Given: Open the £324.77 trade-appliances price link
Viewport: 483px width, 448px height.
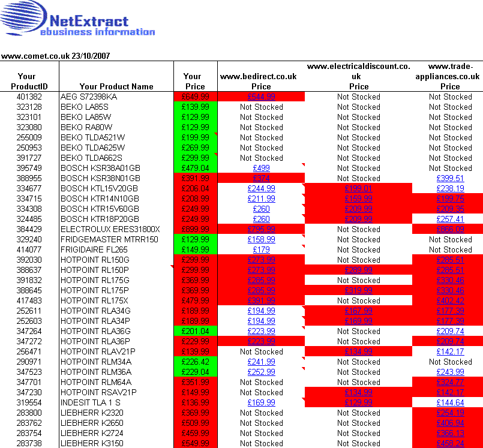Looking at the screenshot, I should pyautogui.click(x=450, y=382).
